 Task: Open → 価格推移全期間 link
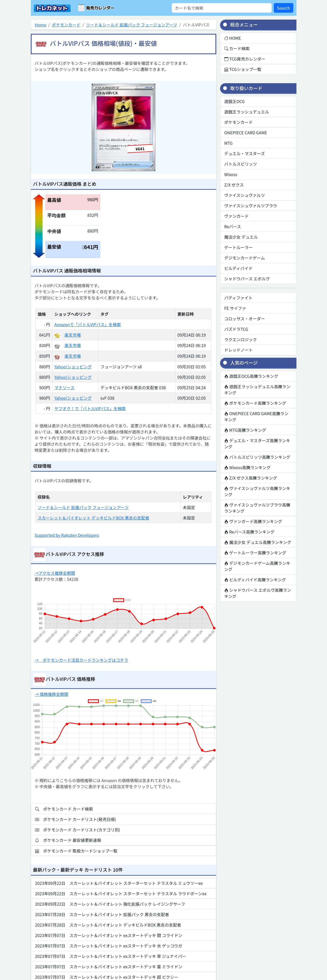coord(51,694)
